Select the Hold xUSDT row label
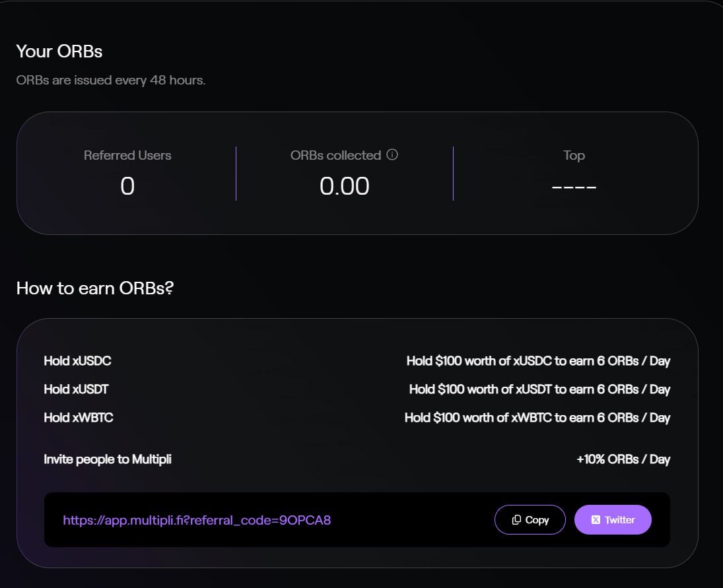Image resolution: width=723 pixels, height=588 pixels. pyautogui.click(x=76, y=389)
